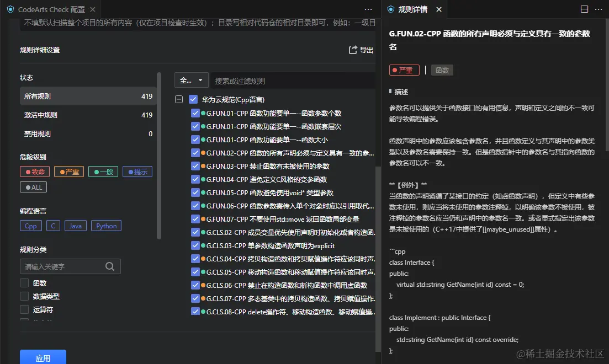Screen dimensions: 609x364
Task: Check the 运算符 category checkbox
Action: (x=24, y=309)
